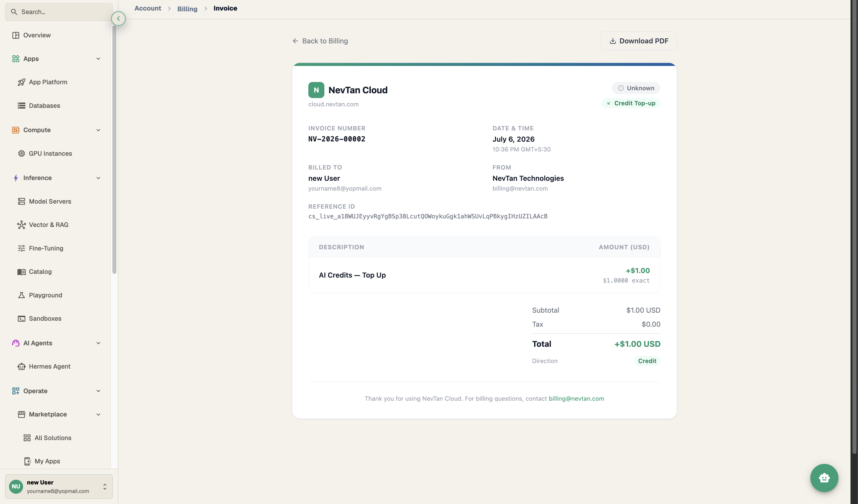Click the July 6, 2026 date
This screenshot has width=858, height=504.
coord(513,139)
